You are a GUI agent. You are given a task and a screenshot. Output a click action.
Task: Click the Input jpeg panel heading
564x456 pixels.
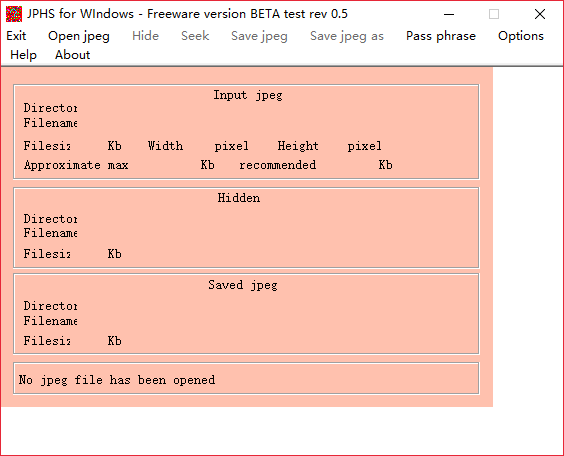248,95
